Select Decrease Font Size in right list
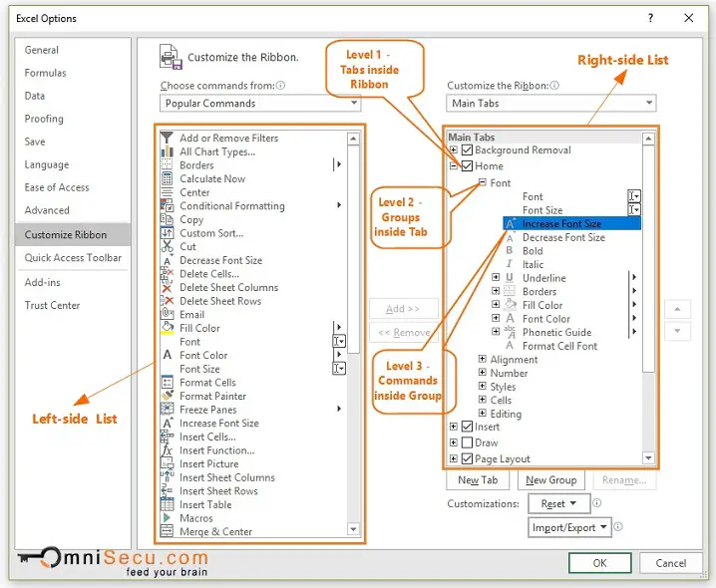This screenshot has width=716, height=588. pyautogui.click(x=563, y=237)
